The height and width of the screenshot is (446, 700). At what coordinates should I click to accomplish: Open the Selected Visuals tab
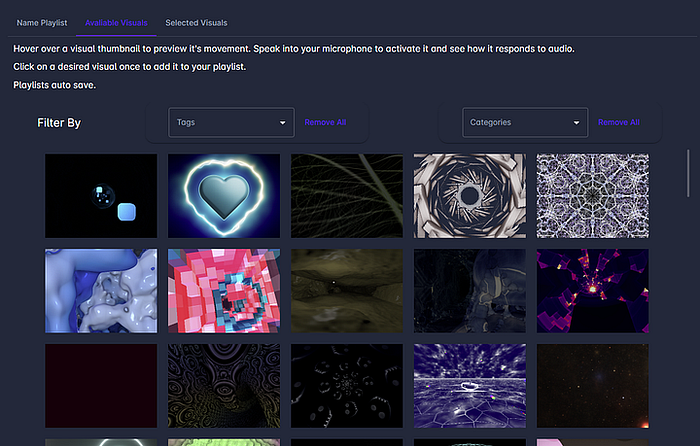(x=196, y=23)
